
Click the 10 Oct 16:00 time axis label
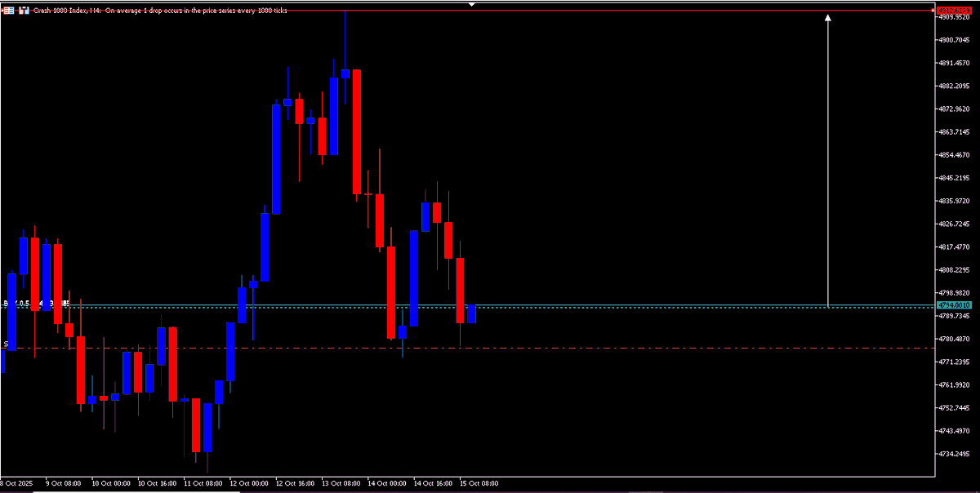tap(158, 483)
